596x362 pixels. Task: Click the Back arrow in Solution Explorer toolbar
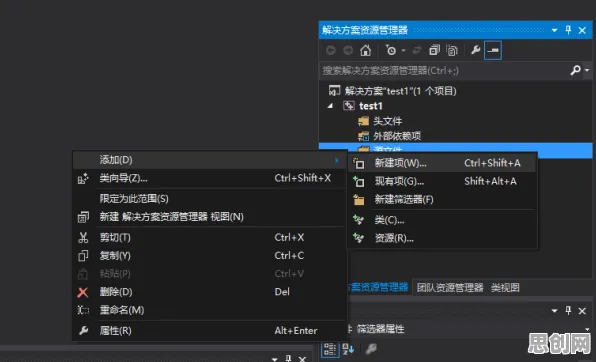[x=331, y=50]
